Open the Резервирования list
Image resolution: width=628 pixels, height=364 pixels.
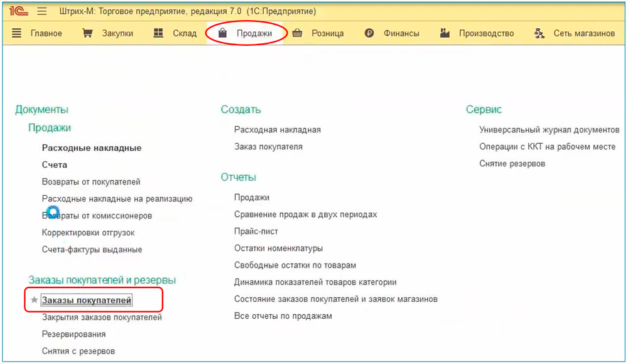pos(73,335)
